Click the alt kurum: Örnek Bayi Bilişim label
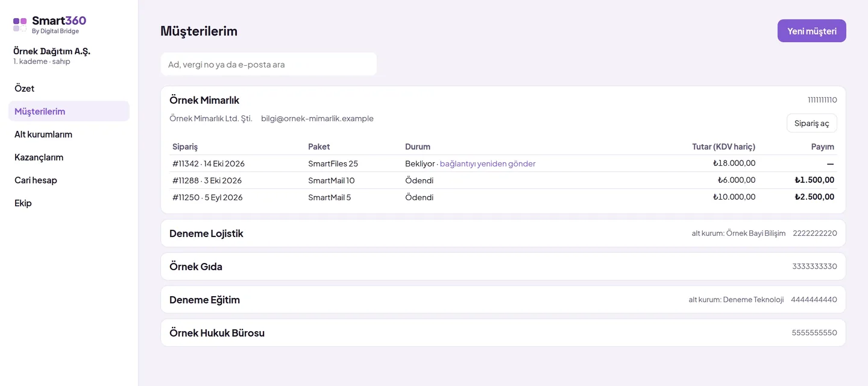This screenshot has width=868, height=386. pos(738,233)
